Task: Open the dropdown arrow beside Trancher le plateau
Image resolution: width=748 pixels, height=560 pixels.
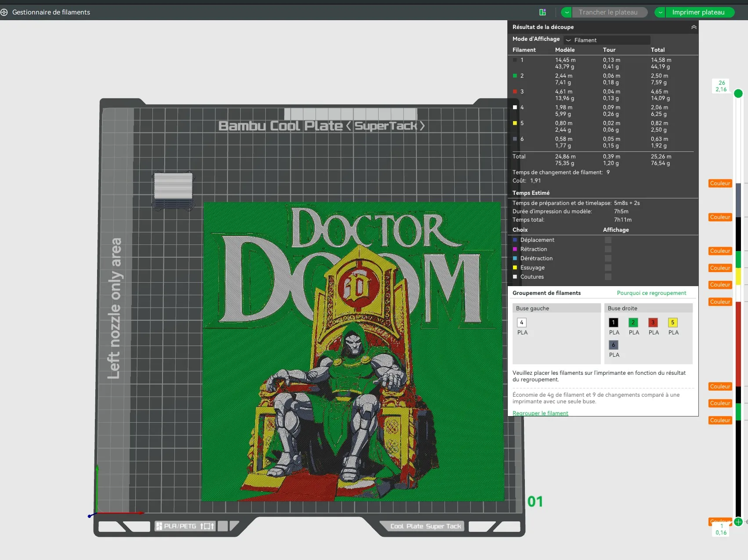Action: (567, 12)
